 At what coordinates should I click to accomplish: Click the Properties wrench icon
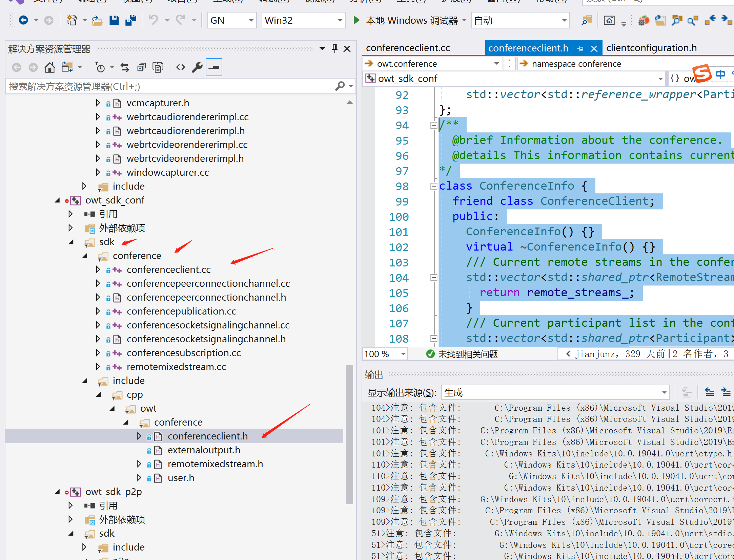coord(197,67)
